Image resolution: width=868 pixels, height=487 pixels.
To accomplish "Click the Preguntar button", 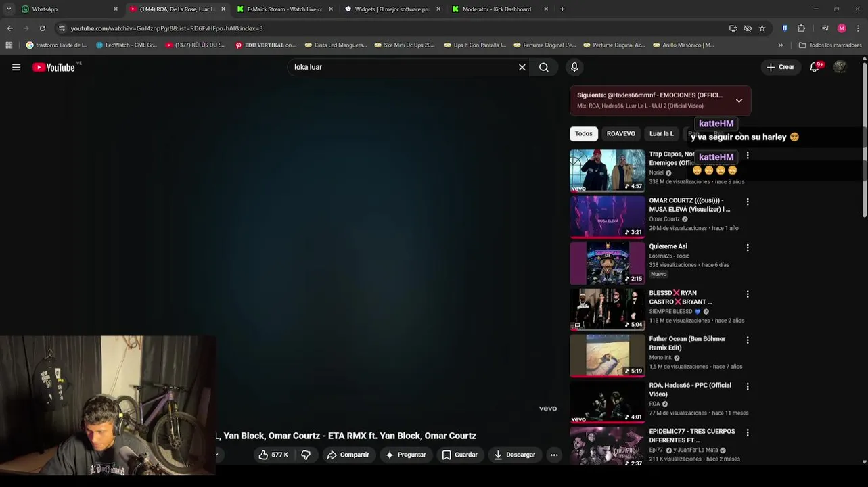I will (405, 455).
